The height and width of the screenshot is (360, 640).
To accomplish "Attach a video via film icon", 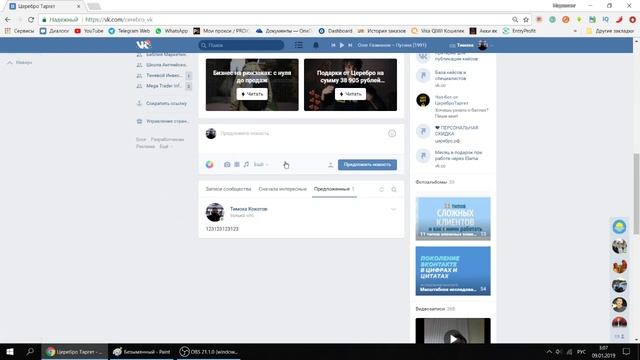I will tap(237, 164).
